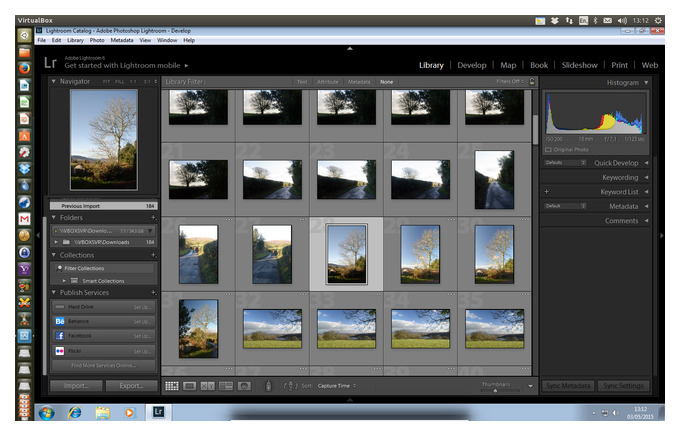The image size is (680, 436).
Task: Switch to Loupe view in the toolbar
Action: (190, 386)
